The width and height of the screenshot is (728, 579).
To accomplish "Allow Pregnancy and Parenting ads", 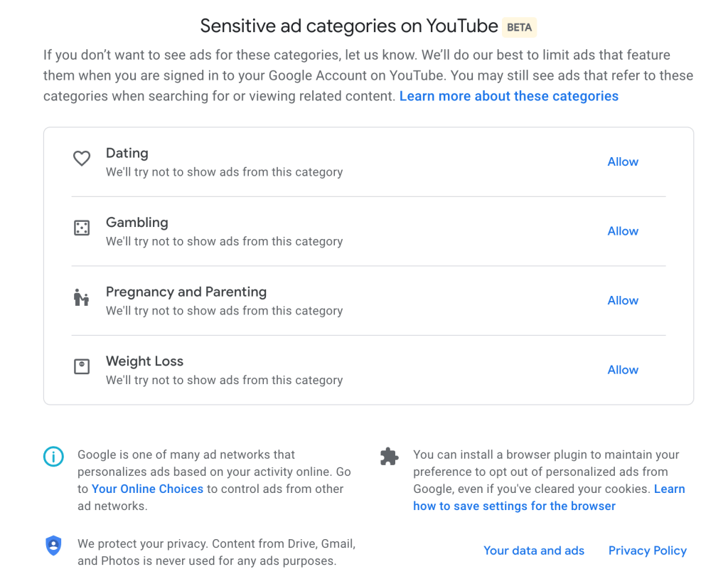I will pos(623,301).
